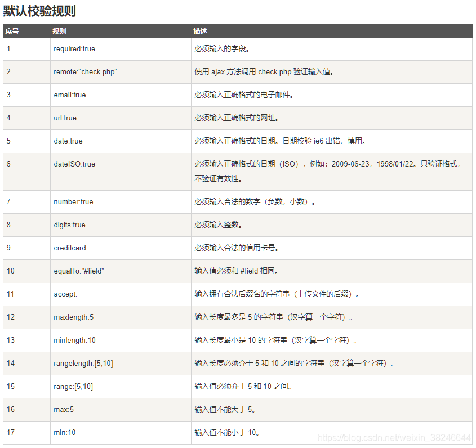
Task: Select the remote:"check.php" rule cell
Action: [x=121, y=72]
